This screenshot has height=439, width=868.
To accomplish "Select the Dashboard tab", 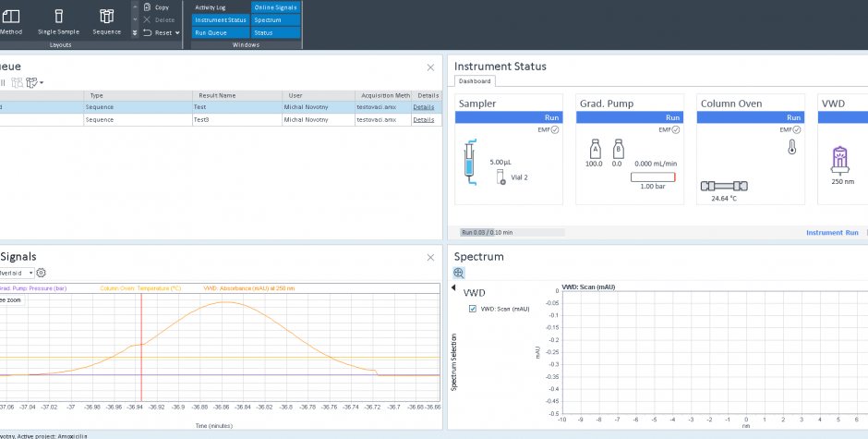I will pyautogui.click(x=475, y=81).
